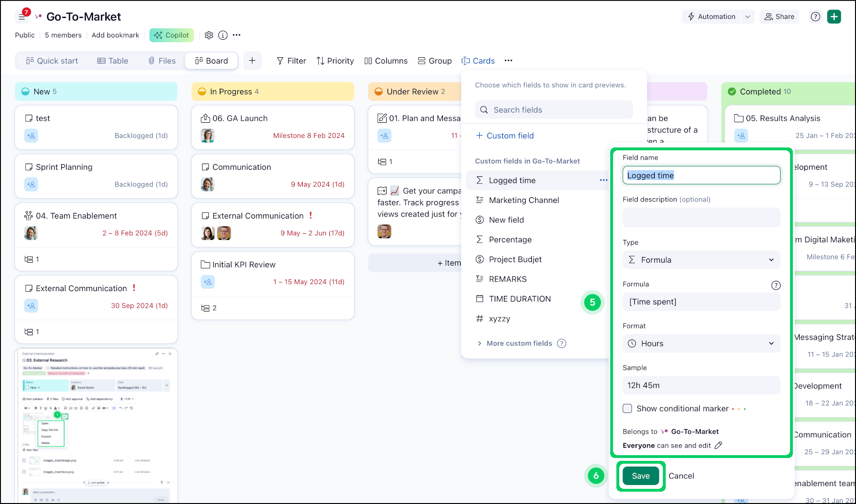
Task: Open the Logged time field options ellipsis
Action: 603,180
